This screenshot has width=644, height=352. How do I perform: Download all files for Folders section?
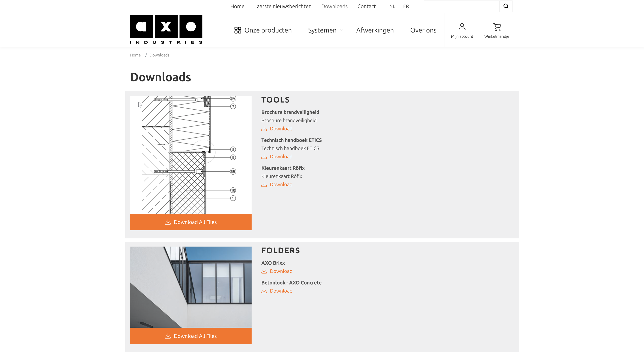tap(191, 336)
